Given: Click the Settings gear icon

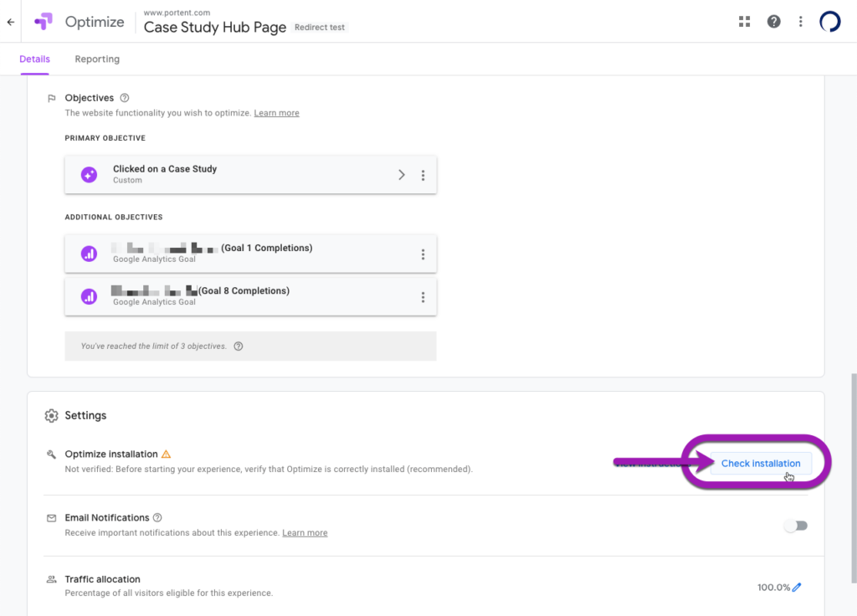Looking at the screenshot, I should [51, 415].
